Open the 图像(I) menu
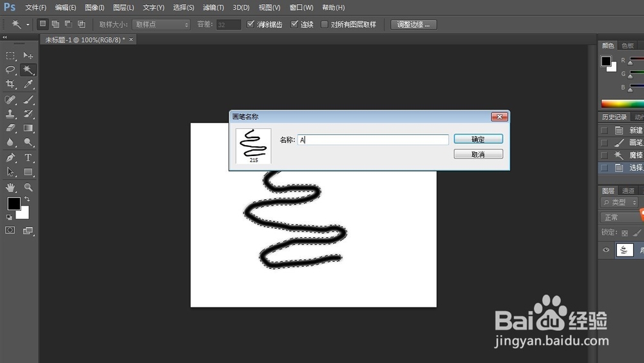644x363 pixels. click(x=95, y=7)
